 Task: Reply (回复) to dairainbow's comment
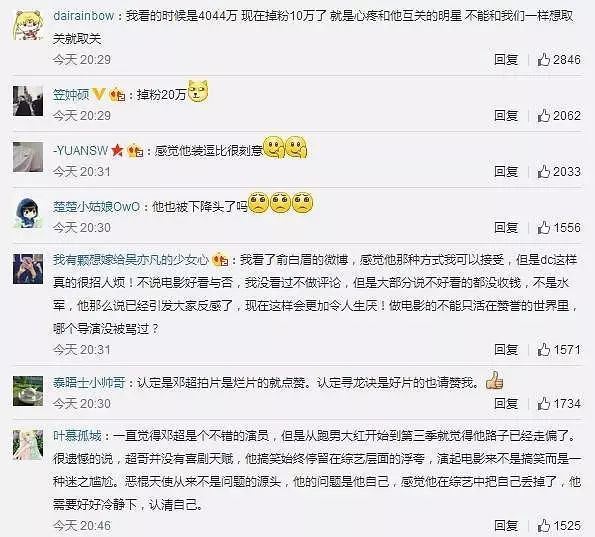[506, 60]
